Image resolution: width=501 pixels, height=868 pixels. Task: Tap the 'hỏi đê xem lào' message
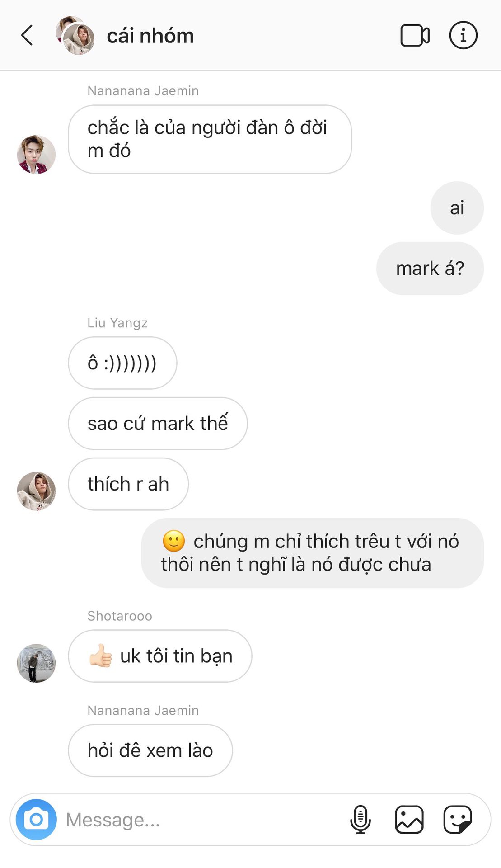150,750
